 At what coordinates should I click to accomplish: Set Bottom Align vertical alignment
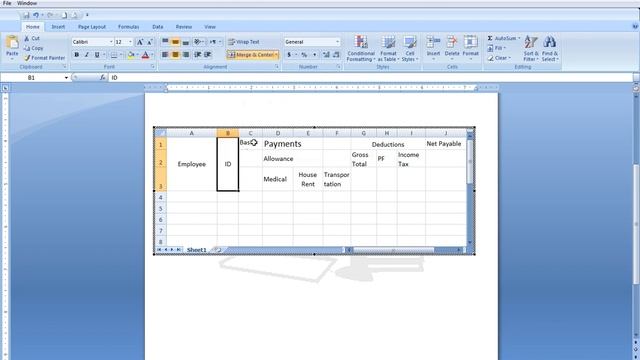click(186, 42)
